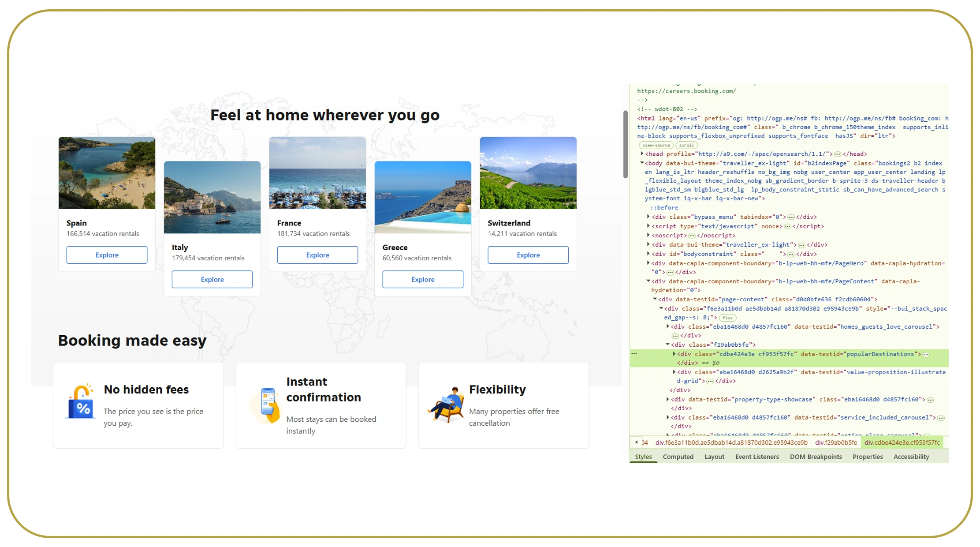This screenshot has height=547, width=980.
Task: Open the Computed tab
Action: pyautogui.click(x=678, y=457)
